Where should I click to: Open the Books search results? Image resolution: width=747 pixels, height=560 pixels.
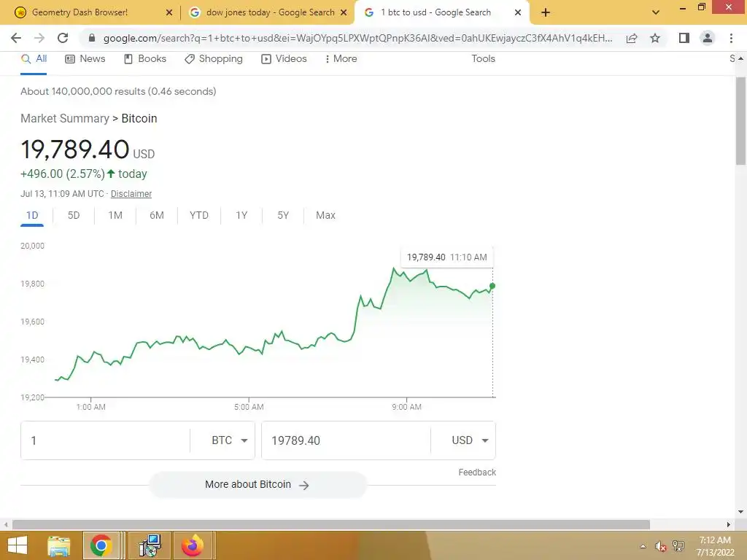click(145, 58)
